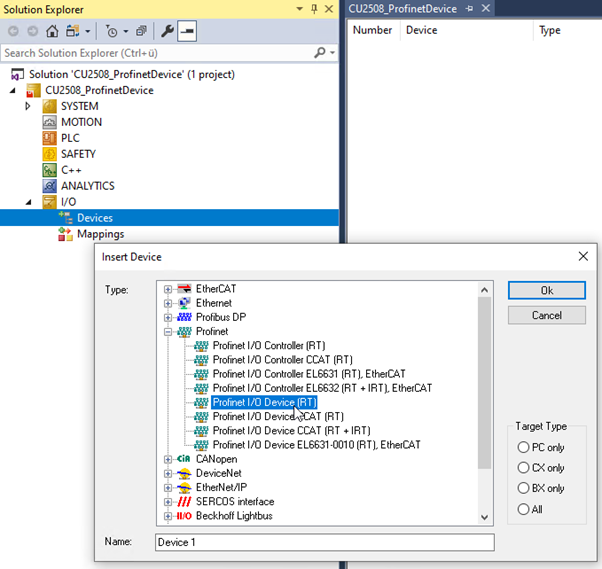Screen dimensions: 602x569
Task: Expand the Beckhoff Lightbus type node
Action: point(168,516)
